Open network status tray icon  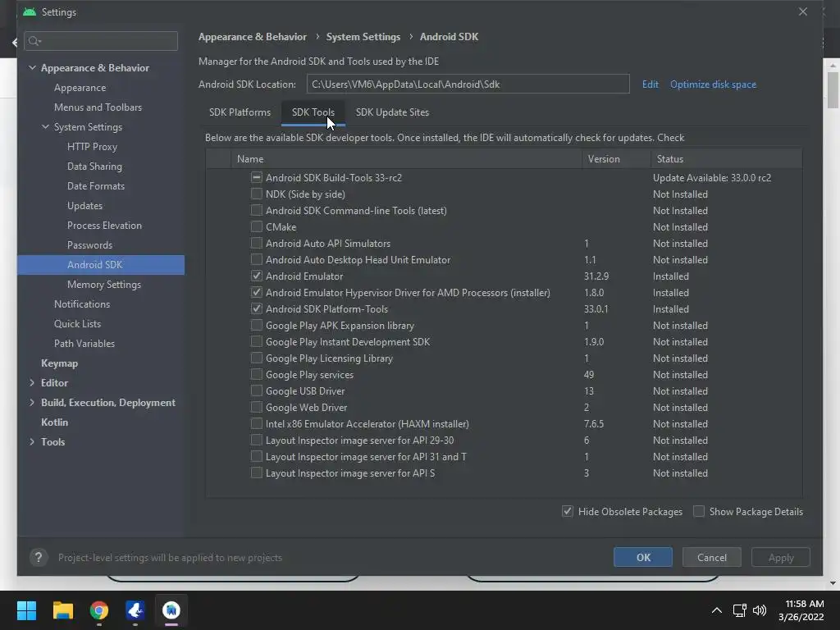click(x=739, y=610)
